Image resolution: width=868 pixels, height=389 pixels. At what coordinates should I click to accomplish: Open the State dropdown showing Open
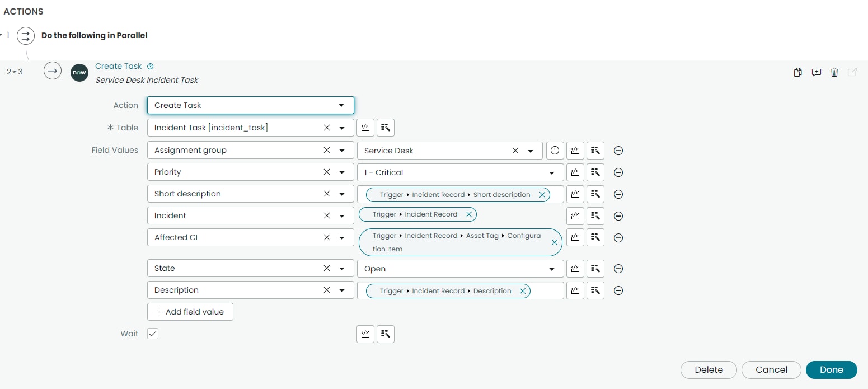[x=551, y=269]
